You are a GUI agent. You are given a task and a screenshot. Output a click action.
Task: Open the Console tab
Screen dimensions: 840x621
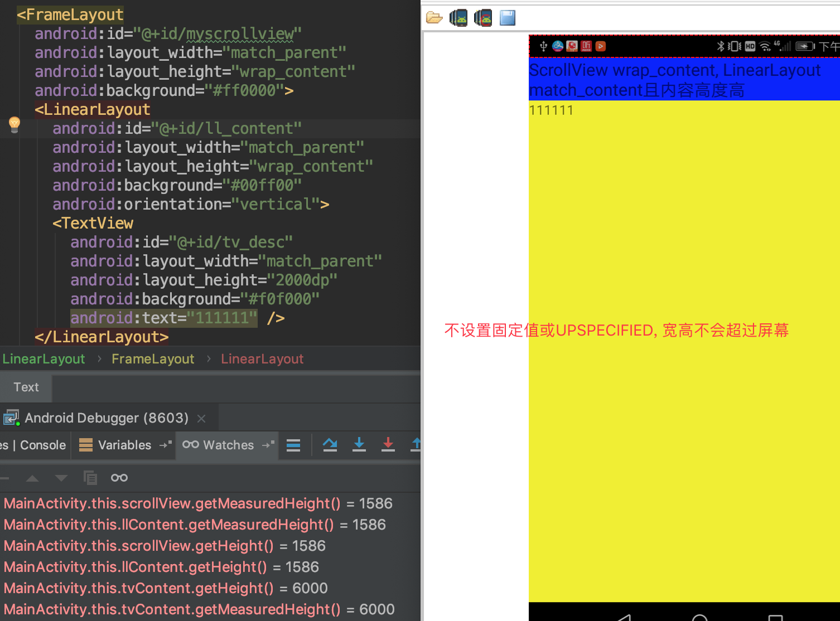coord(43,445)
